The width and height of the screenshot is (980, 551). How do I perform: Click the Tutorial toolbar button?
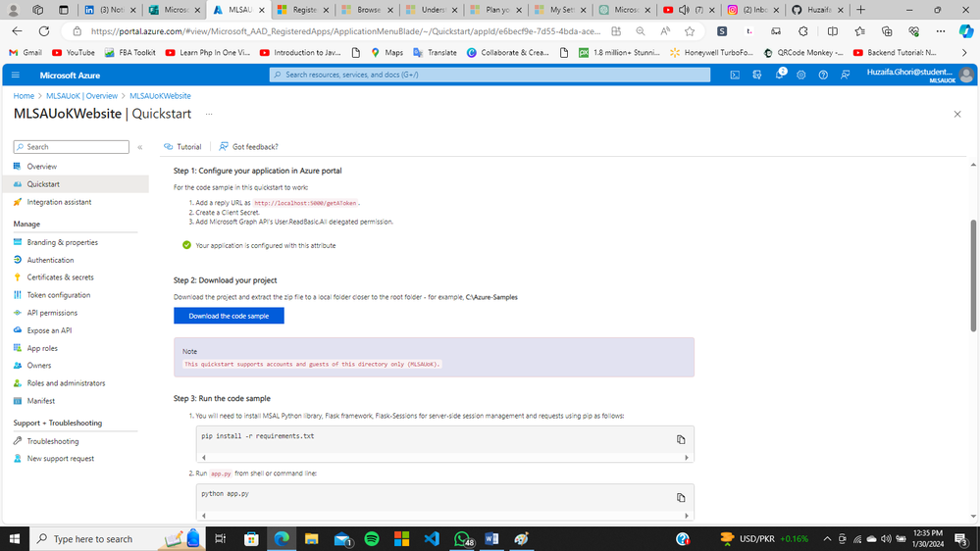coord(182,147)
